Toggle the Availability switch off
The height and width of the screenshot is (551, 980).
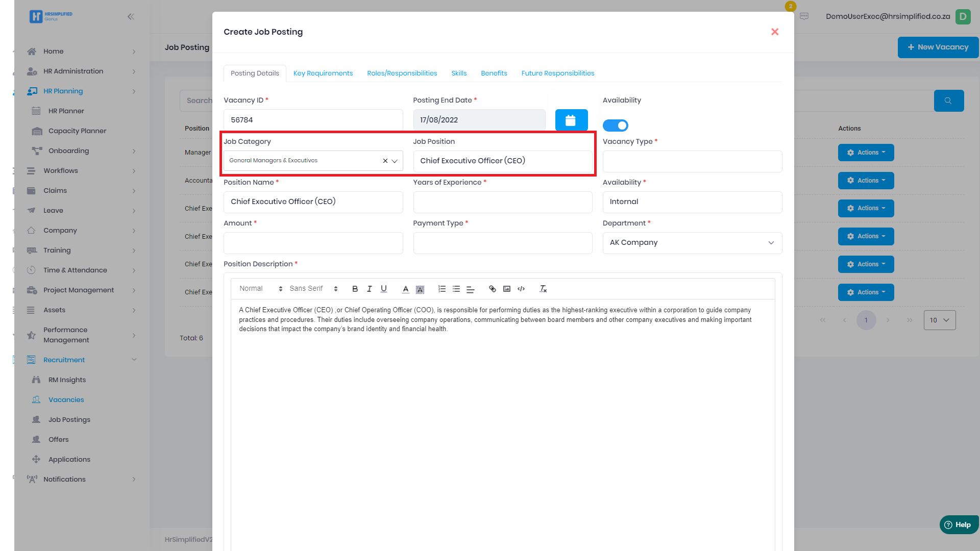(x=615, y=126)
